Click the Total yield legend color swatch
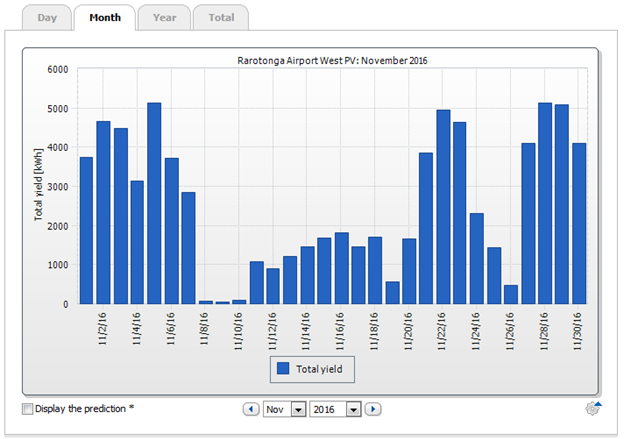Screen dimensions: 624x439 click(283, 368)
